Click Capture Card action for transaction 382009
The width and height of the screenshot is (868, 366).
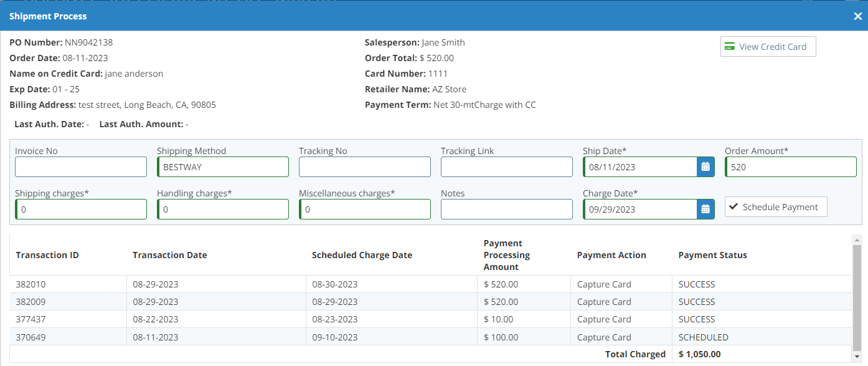[x=604, y=302]
